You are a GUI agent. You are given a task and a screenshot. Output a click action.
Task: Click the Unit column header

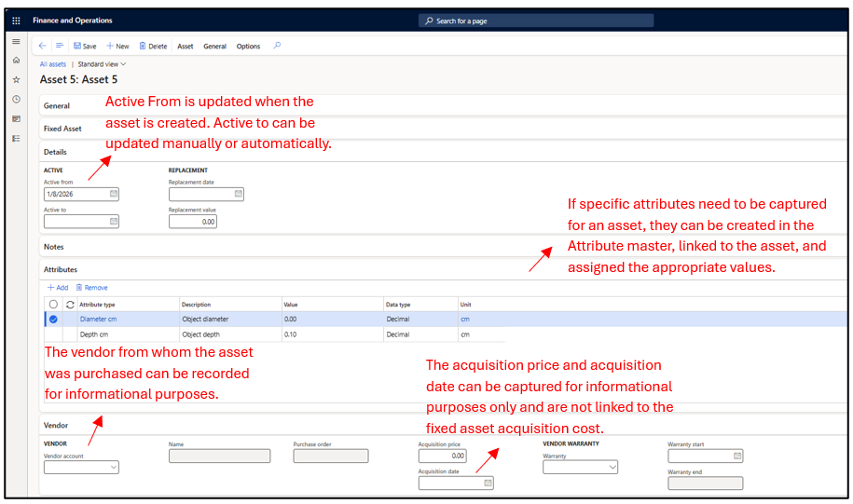point(466,305)
